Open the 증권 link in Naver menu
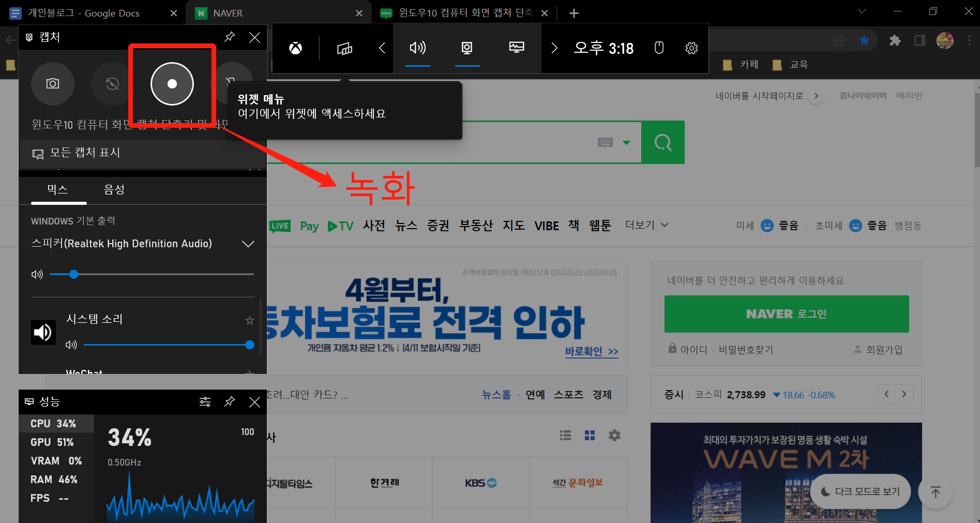The height and width of the screenshot is (523, 980). 438,226
